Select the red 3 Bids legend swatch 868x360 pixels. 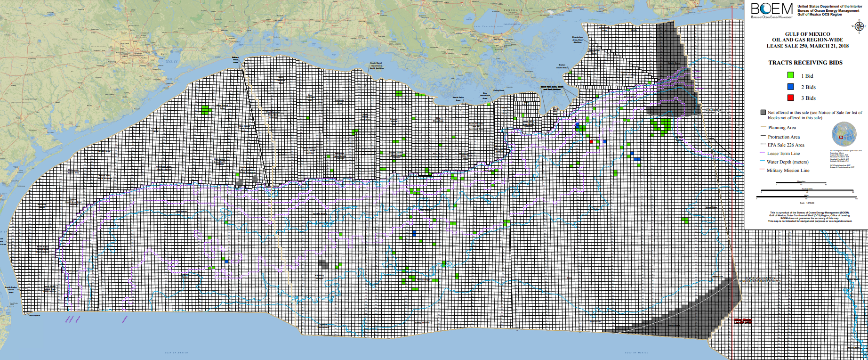790,98
